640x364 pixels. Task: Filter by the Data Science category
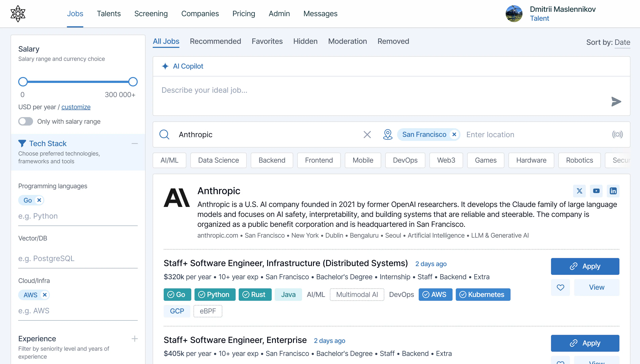coord(218,160)
